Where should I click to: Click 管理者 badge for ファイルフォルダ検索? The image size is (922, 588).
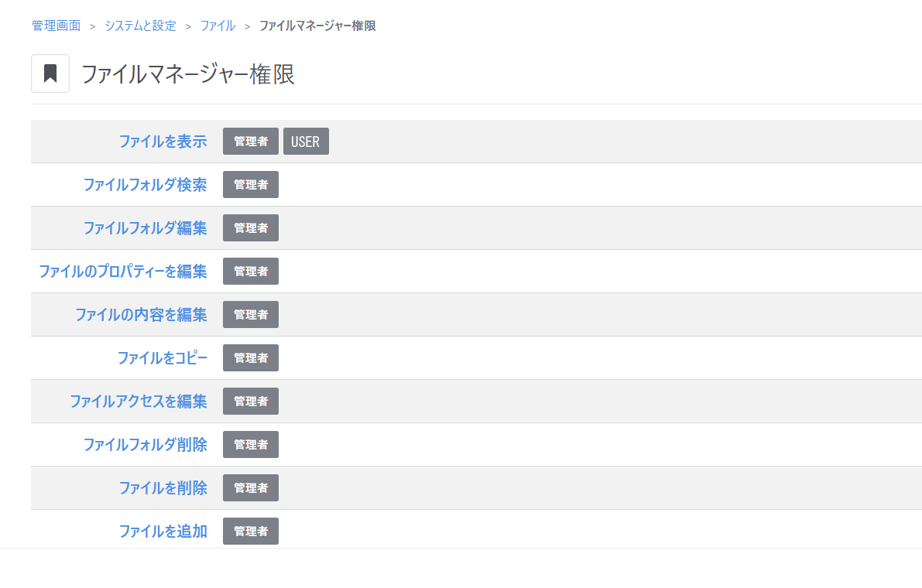[x=251, y=185]
